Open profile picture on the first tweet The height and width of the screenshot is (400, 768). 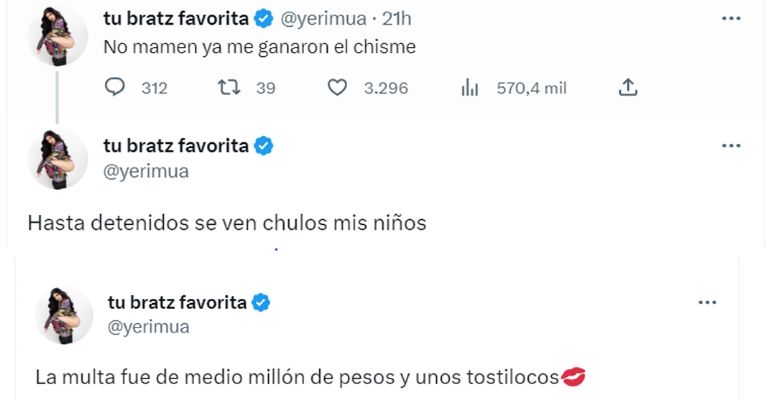57,34
